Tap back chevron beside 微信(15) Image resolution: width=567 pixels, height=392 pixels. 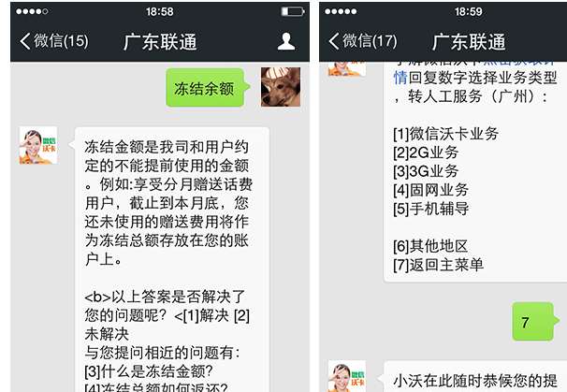tap(25, 41)
